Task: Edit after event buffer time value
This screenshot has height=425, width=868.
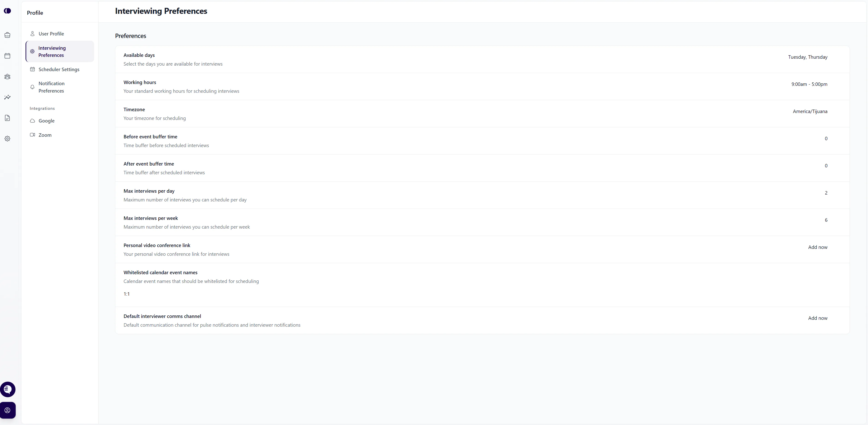Action: point(826,166)
